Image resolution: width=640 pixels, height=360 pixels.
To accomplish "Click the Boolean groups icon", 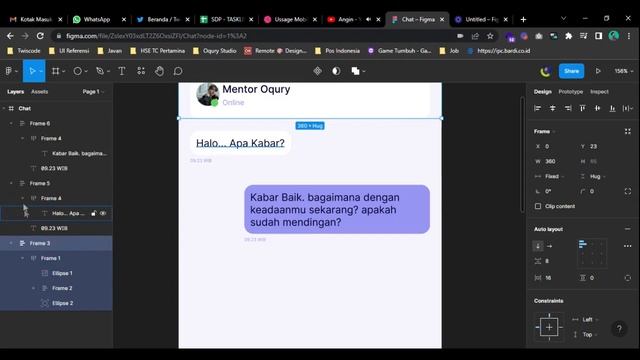I will tap(356, 71).
